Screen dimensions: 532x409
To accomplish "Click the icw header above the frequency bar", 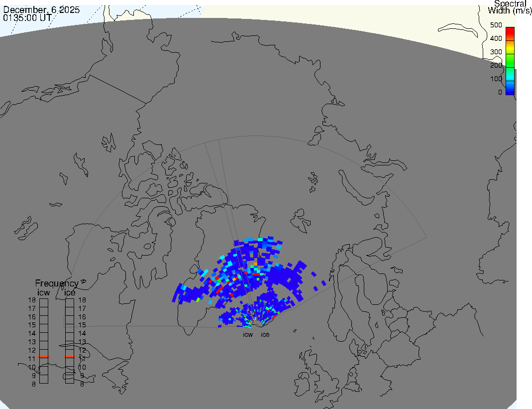I will (44, 292).
